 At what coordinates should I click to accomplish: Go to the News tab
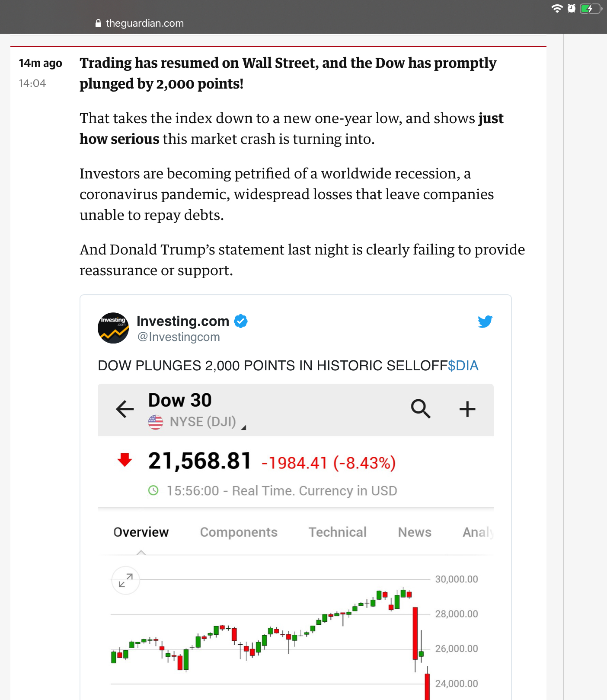tap(415, 532)
